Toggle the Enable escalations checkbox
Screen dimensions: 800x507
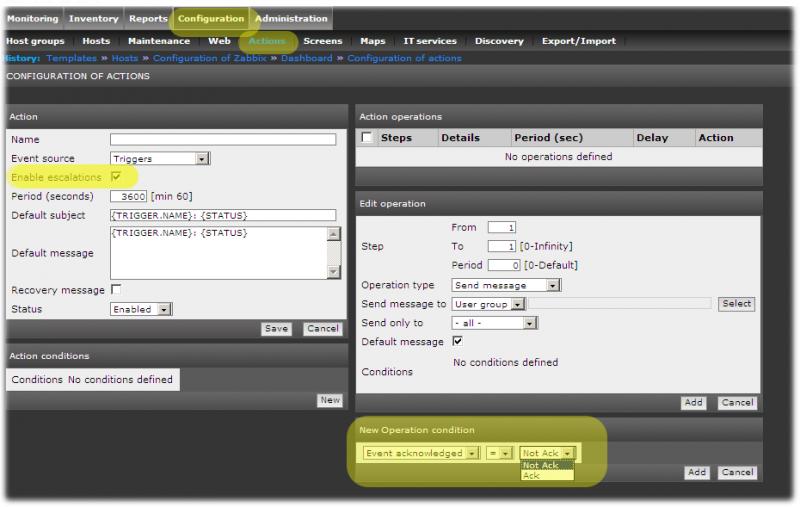[116, 176]
